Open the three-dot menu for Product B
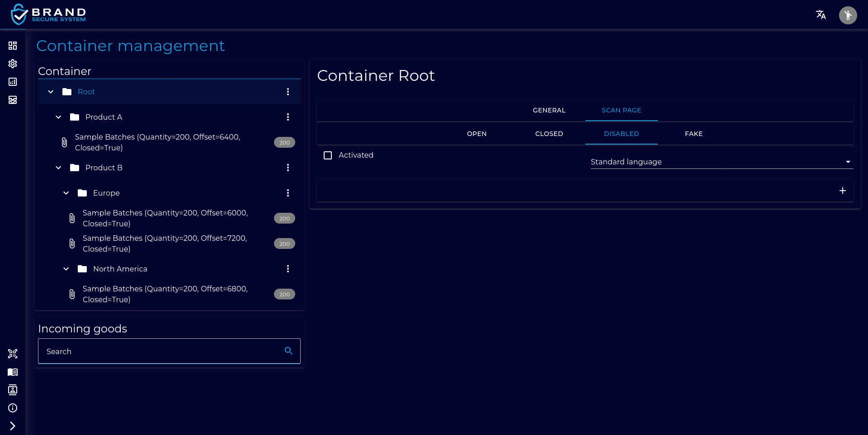Image resolution: width=868 pixels, height=435 pixels. [288, 168]
